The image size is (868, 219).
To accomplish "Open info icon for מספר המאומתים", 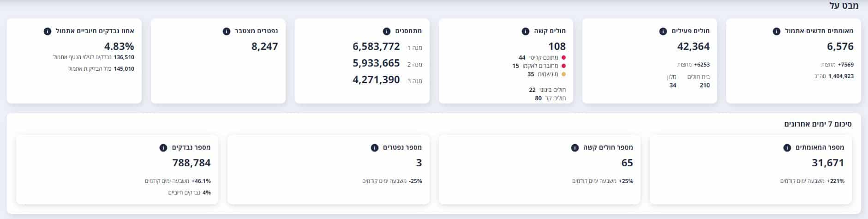I will tap(787, 148).
